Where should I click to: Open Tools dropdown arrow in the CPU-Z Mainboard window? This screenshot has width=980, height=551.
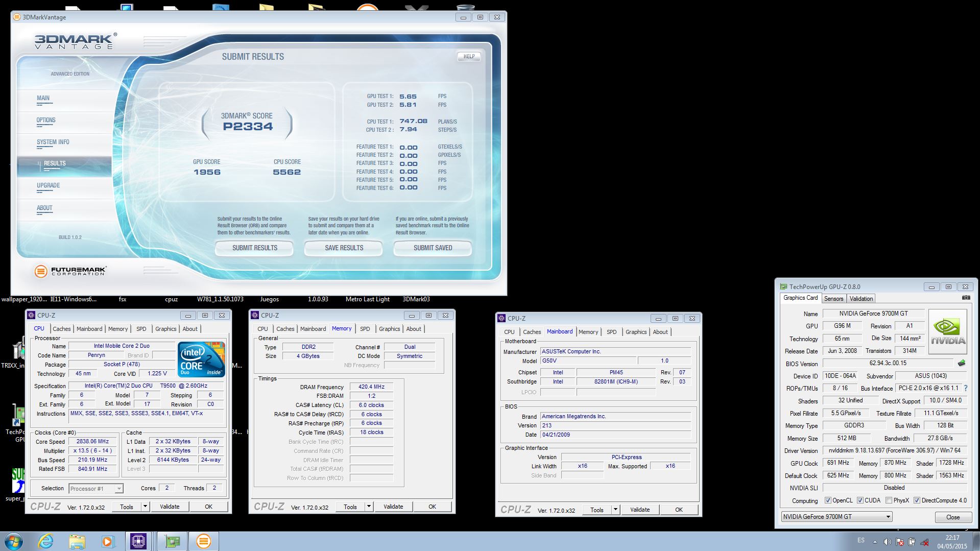(x=615, y=510)
